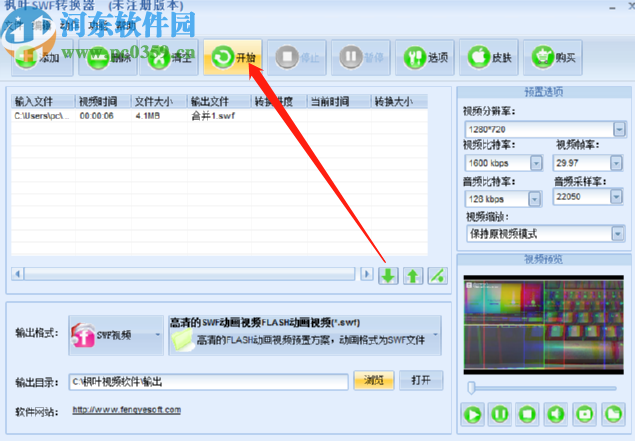Click the 添加 (Add) toolbar button
Viewport: 635px width, 441px height.
pyautogui.click(x=43, y=58)
